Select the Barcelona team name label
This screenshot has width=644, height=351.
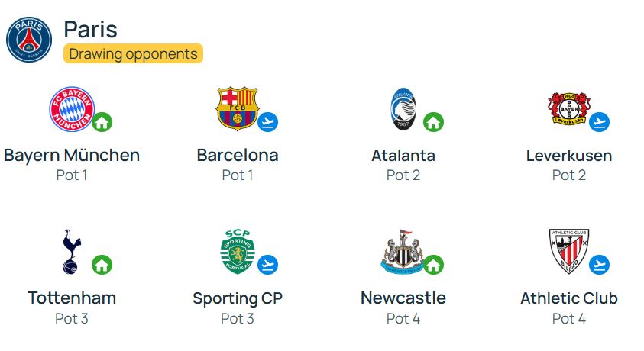click(238, 156)
